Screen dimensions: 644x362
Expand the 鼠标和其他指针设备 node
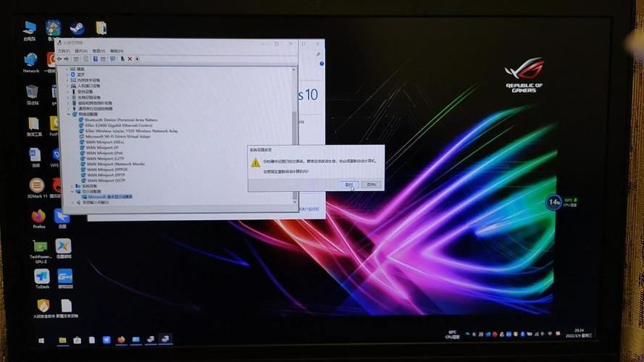(x=68, y=103)
